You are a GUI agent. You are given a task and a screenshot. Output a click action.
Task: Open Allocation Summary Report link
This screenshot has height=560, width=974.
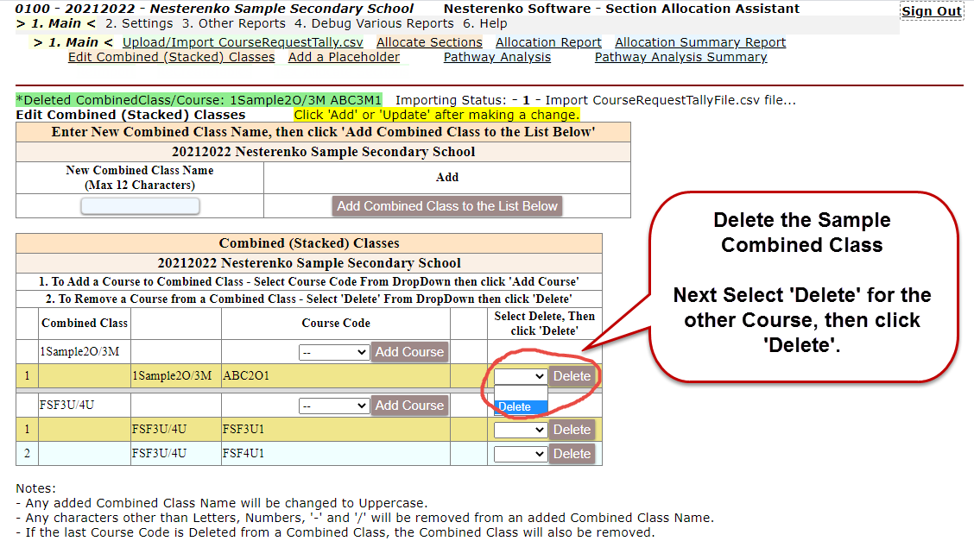700,42
